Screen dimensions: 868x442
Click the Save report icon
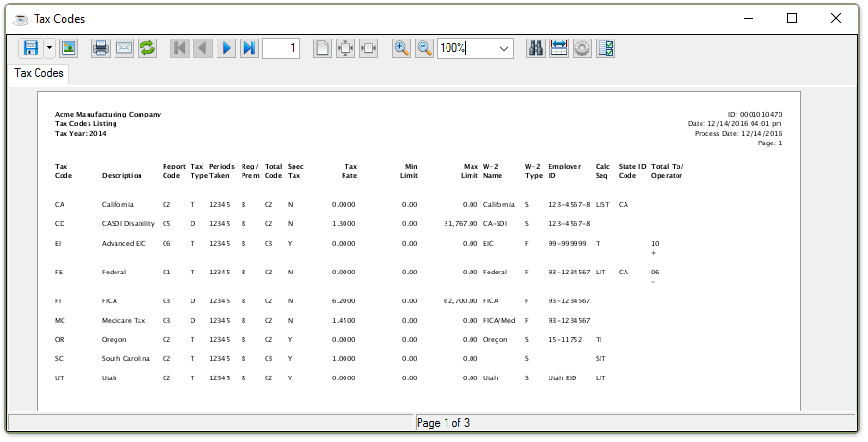click(x=31, y=48)
